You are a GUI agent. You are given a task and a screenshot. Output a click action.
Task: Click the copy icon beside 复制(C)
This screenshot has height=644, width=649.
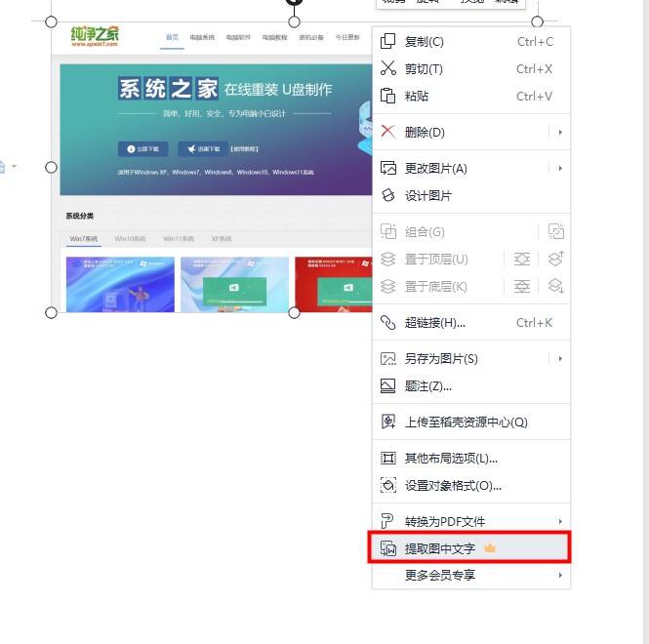pyautogui.click(x=387, y=41)
